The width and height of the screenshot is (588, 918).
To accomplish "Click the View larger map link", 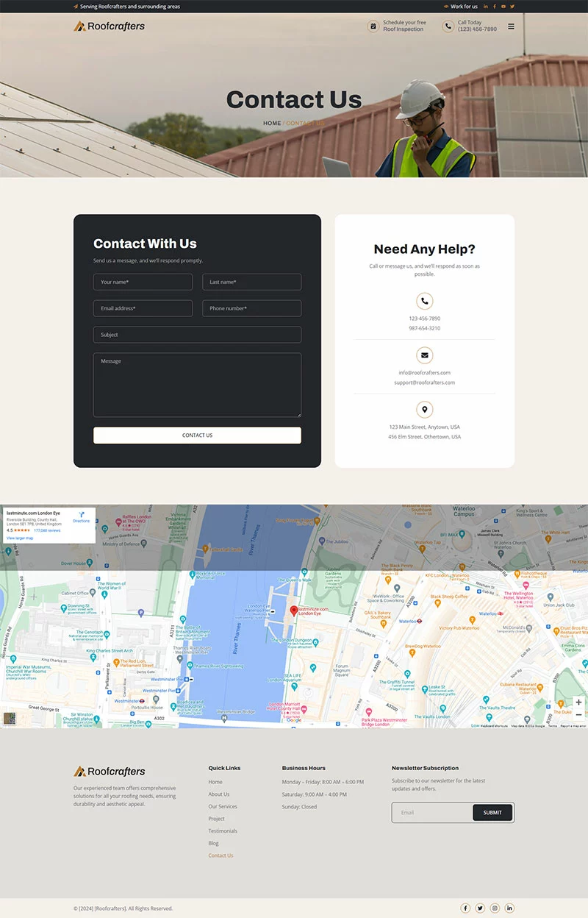I will point(20,538).
